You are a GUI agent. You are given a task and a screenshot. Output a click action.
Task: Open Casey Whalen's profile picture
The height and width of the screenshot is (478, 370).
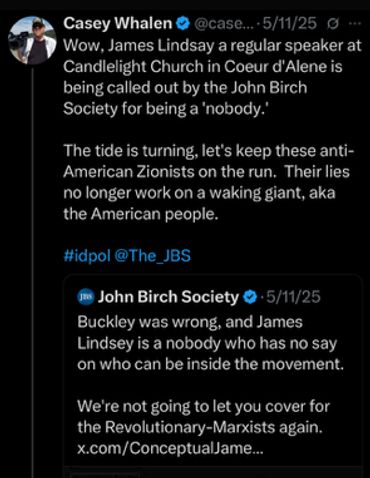click(32, 40)
